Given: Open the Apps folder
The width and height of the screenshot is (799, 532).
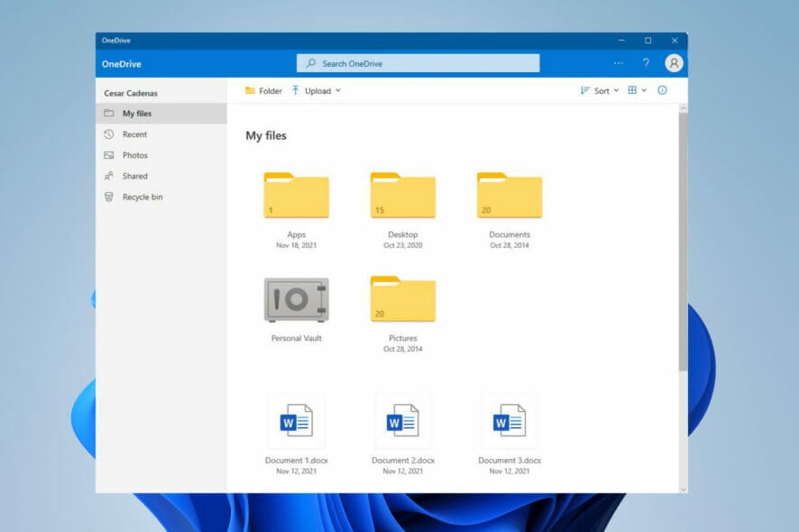Looking at the screenshot, I should pos(296,196).
